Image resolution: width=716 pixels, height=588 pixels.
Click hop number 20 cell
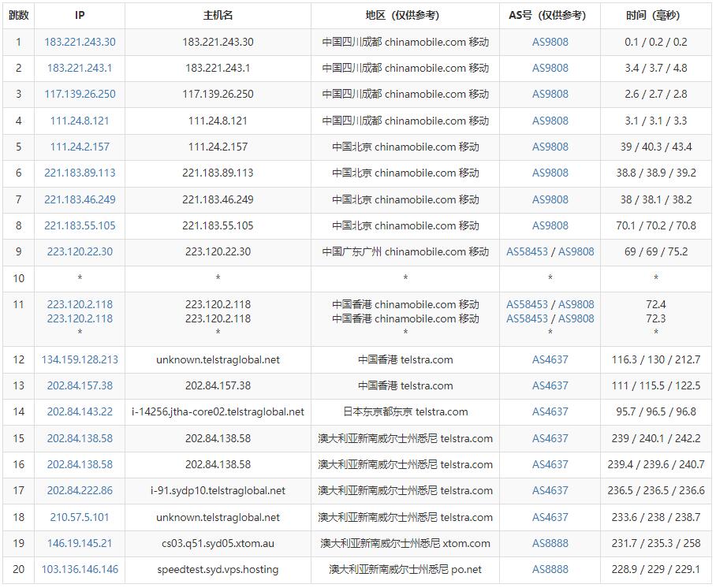[x=19, y=570]
